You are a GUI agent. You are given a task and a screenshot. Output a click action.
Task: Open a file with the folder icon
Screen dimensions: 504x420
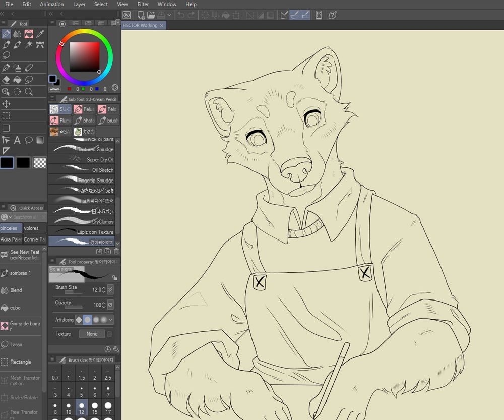(x=151, y=15)
